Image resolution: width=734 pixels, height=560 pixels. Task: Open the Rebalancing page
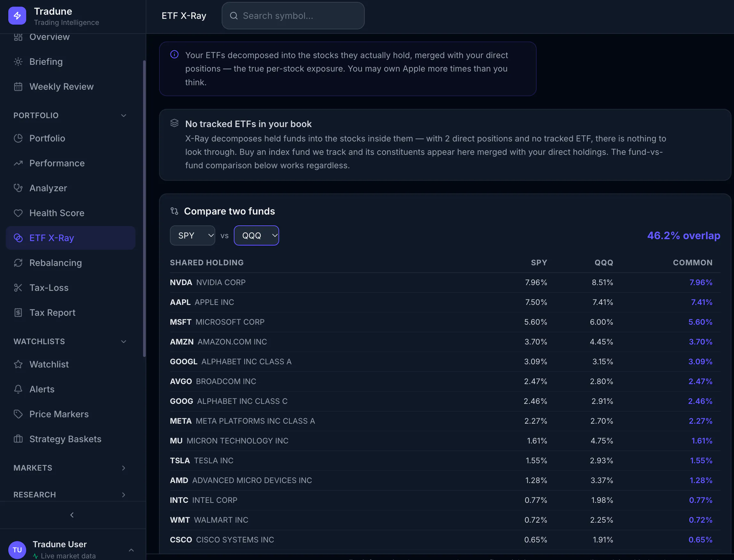click(x=71, y=263)
